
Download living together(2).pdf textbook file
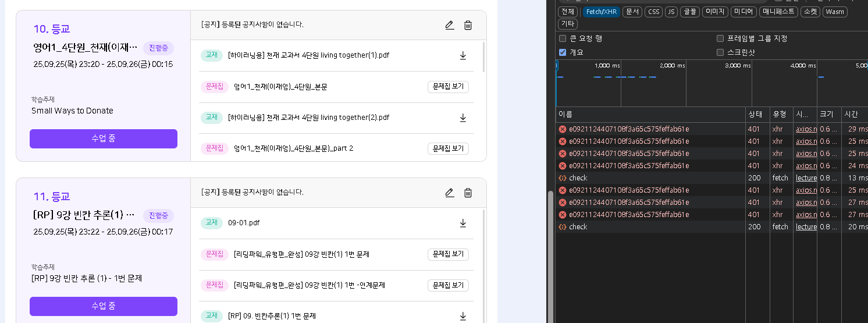click(463, 118)
